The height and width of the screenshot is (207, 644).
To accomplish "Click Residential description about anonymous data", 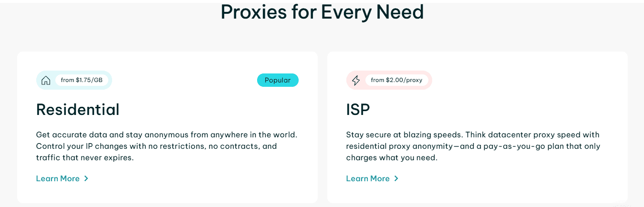I will tap(170, 146).
